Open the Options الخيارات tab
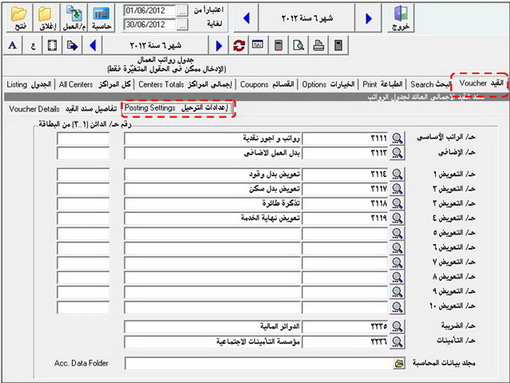Viewport: 510px width, 383px height. (x=328, y=85)
